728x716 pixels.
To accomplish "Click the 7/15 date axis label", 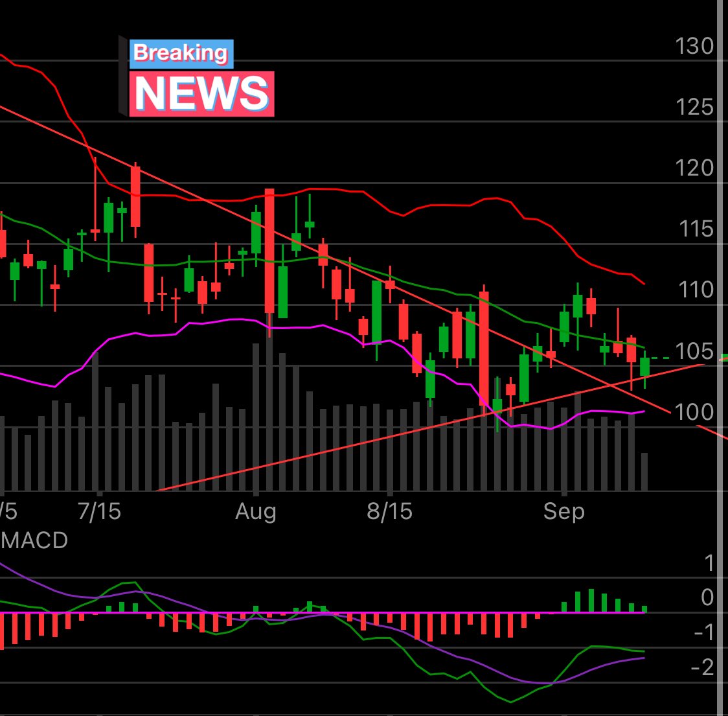I will tap(99, 511).
